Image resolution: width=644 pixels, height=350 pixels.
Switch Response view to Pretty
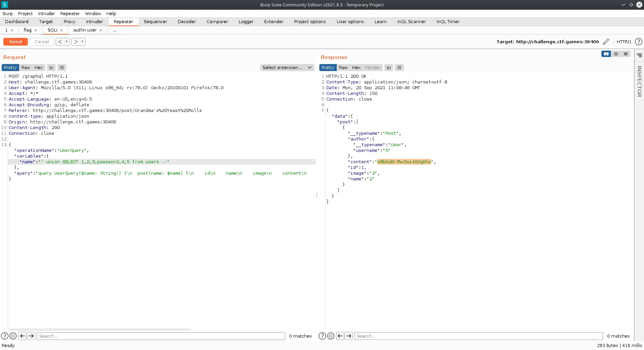coord(328,67)
